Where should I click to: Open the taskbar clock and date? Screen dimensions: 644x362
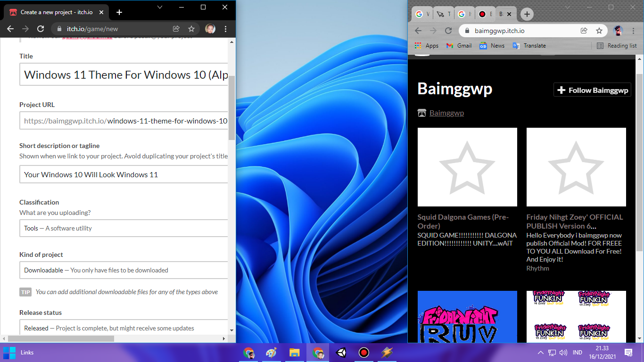pos(602,352)
